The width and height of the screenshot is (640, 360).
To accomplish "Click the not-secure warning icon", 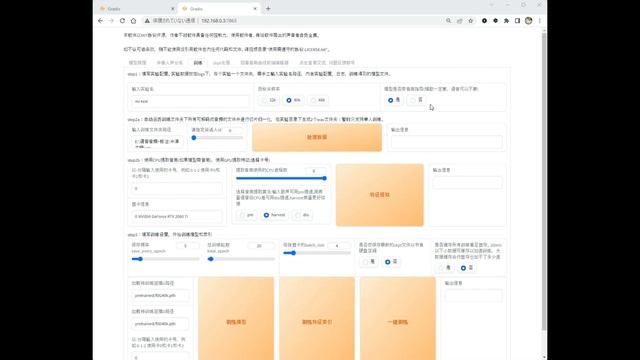I will [x=147, y=20].
